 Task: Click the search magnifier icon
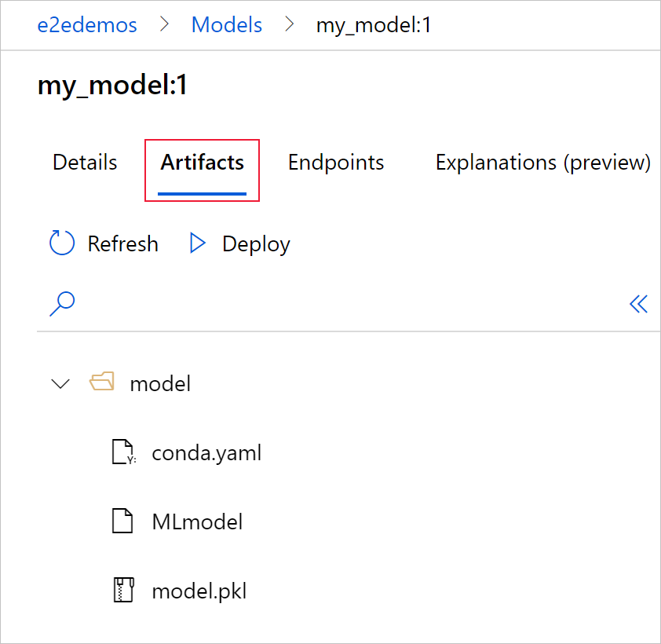coord(61,303)
